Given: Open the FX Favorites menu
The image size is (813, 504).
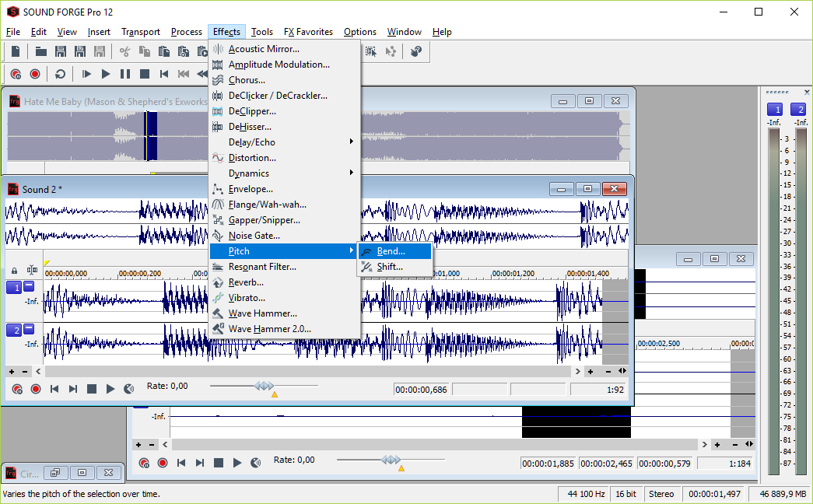Looking at the screenshot, I should tap(309, 32).
